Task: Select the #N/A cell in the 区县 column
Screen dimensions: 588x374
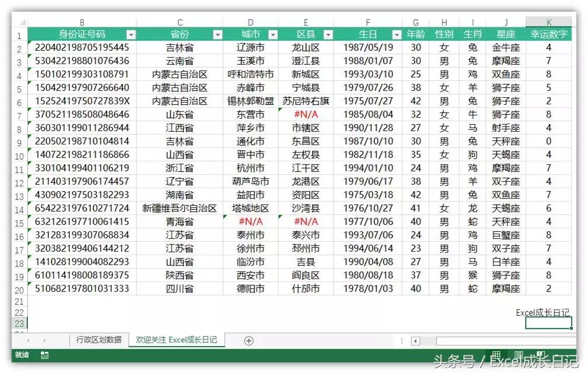Action: click(x=306, y=114)
